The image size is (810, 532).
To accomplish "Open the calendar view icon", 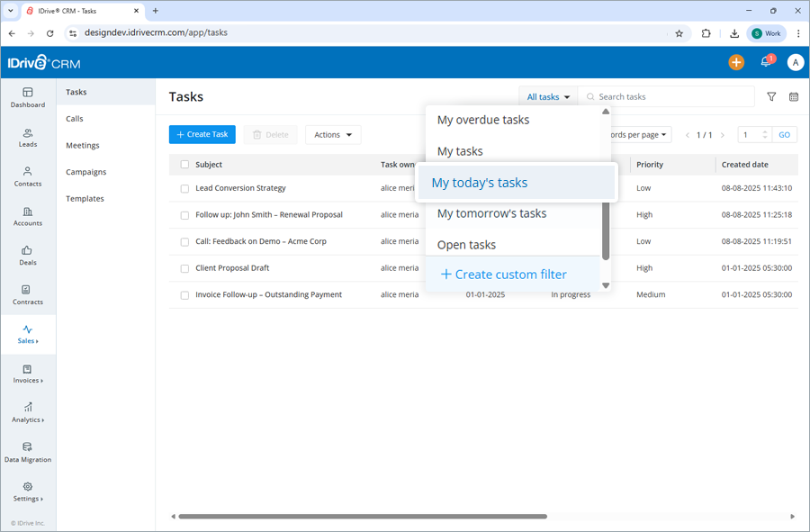I will click(x=794, y=96).
